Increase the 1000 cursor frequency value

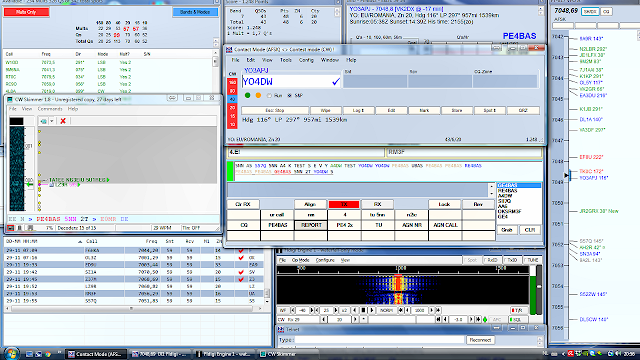(431, 310)
